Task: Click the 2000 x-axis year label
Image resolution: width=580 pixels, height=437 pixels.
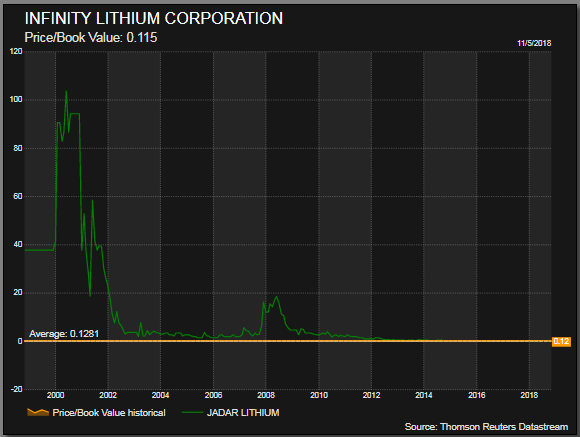Action: 55,395
